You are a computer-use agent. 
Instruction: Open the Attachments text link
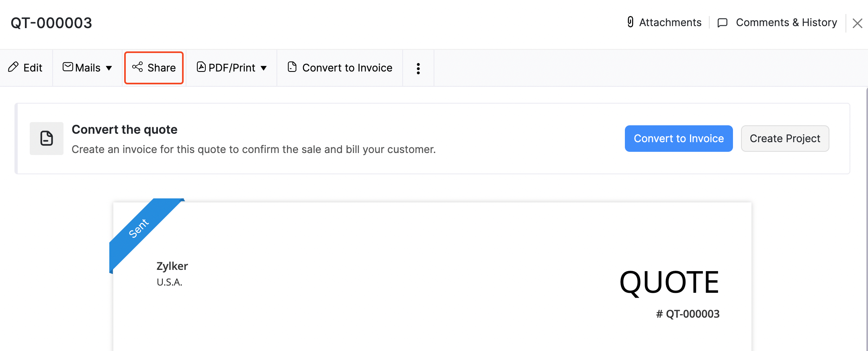tap(670, 22)
